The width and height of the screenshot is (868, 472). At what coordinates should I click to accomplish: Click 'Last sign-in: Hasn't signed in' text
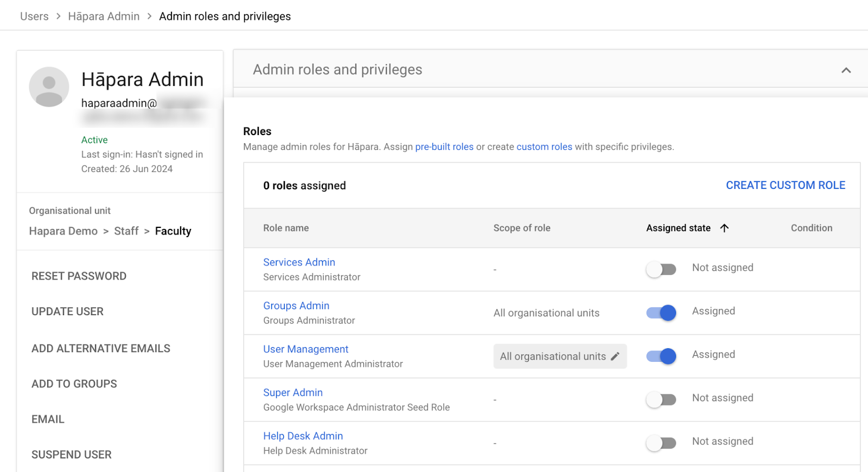[142, 154]
